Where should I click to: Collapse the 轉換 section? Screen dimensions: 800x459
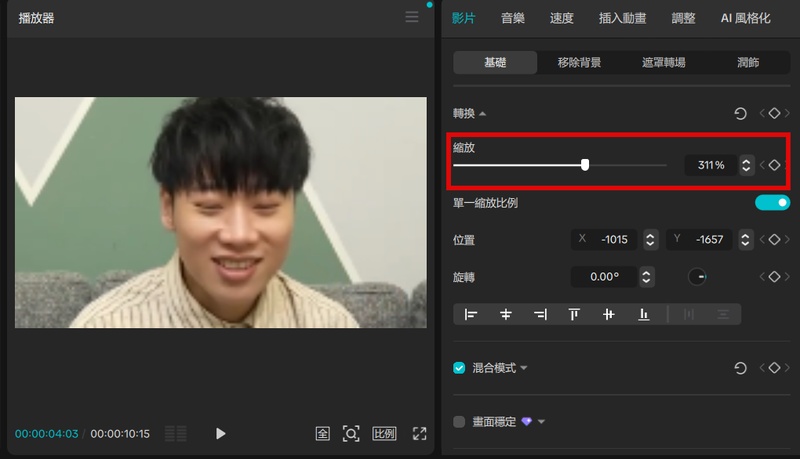click(x=482, y=114)
